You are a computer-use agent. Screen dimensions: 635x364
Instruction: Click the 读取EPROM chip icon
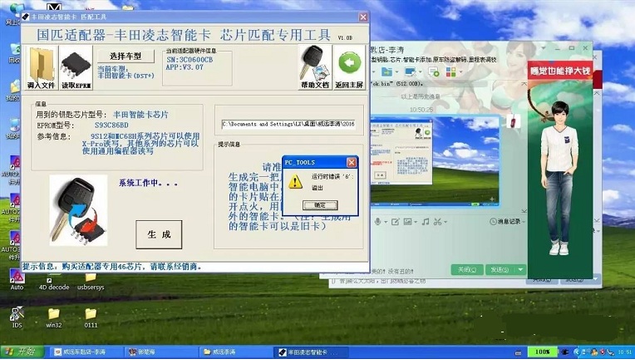click(76, 67)
